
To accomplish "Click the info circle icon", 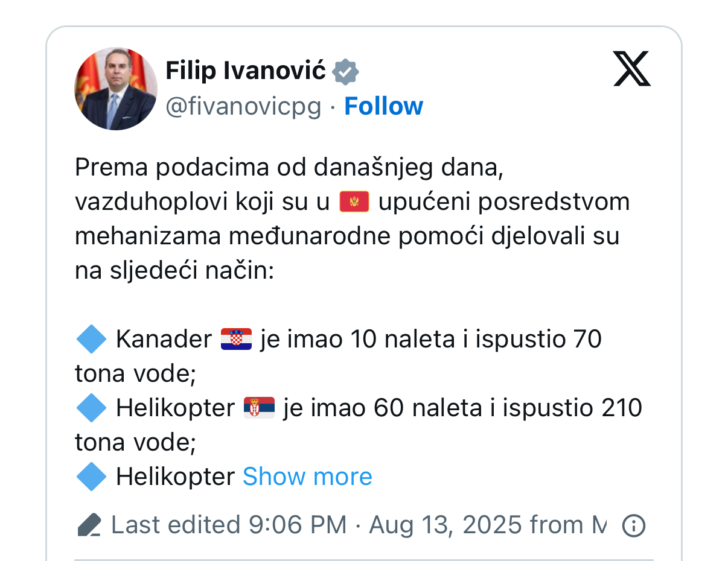I will coord(633,526).
